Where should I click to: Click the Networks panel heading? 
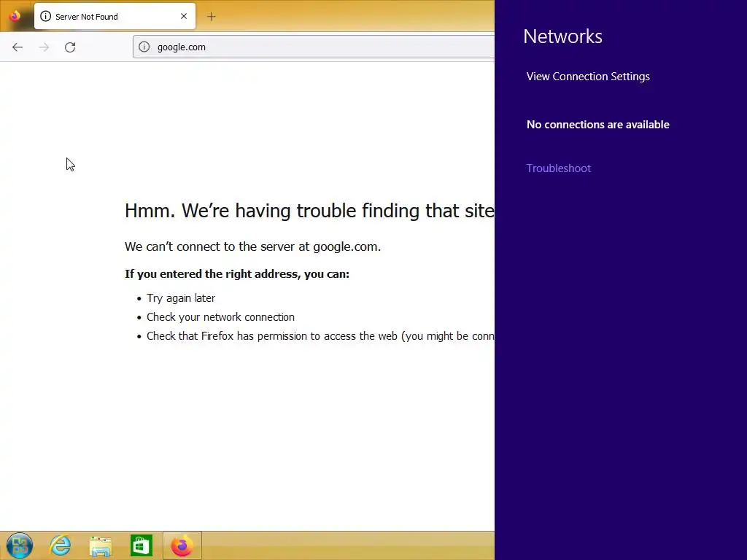tap(562, 36)
